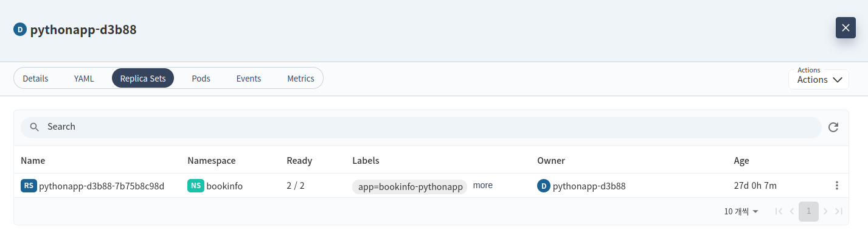Click the NS namespace badge icon
The width and height of the screenshot is (868, 232).
(196, 186)
